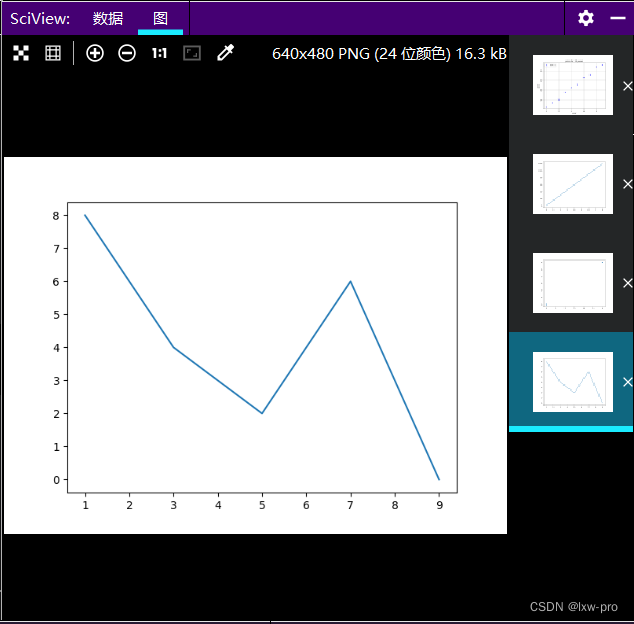Select the 图 tab
634x624 pixels.
tap(160, 19)
